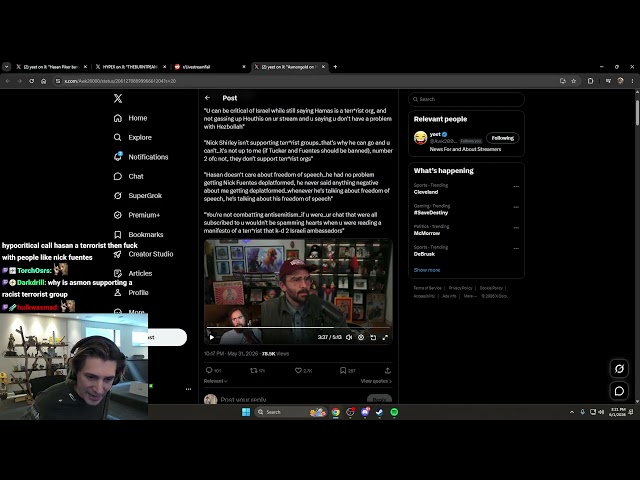640x480 pixels.
Task: Open the McMorrow trending topic
Action: coord(427,233)
